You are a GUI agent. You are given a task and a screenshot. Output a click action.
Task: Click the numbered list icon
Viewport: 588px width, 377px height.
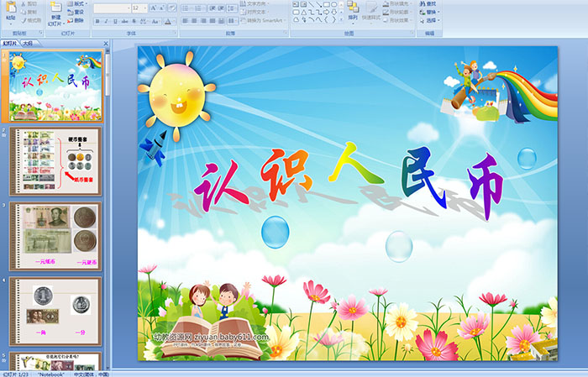(199, 8)
